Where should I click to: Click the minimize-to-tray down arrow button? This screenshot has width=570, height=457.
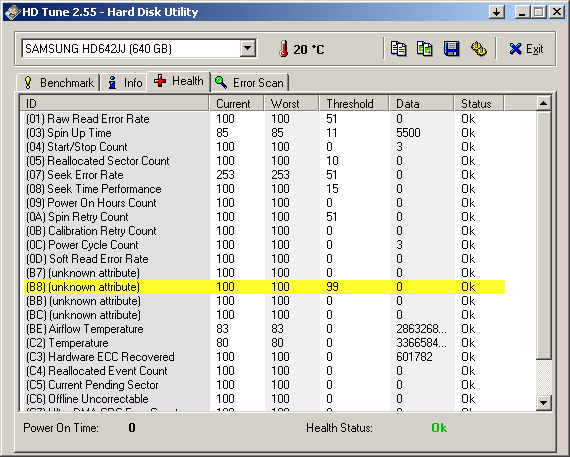tap(497, 12)
